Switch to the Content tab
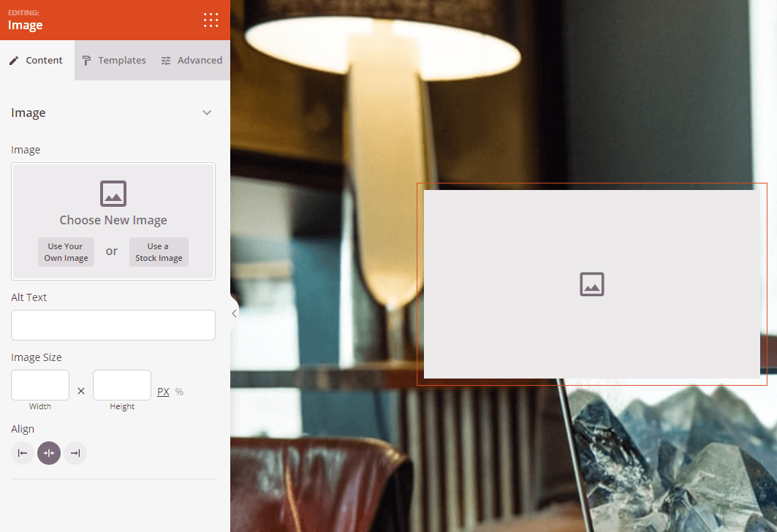The height and width of the screenshot is (532, 777). point(37,61)
